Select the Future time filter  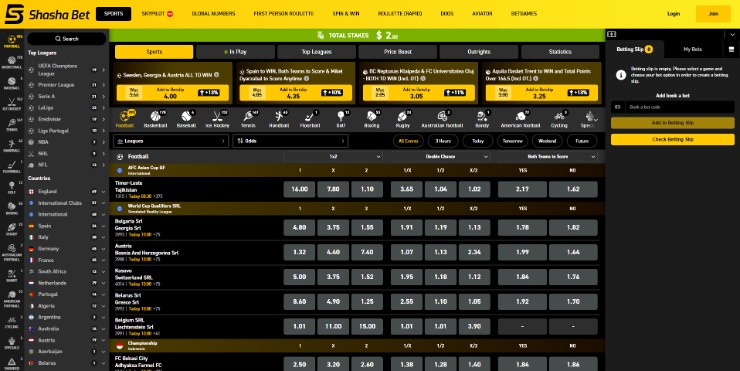[582, 141]
